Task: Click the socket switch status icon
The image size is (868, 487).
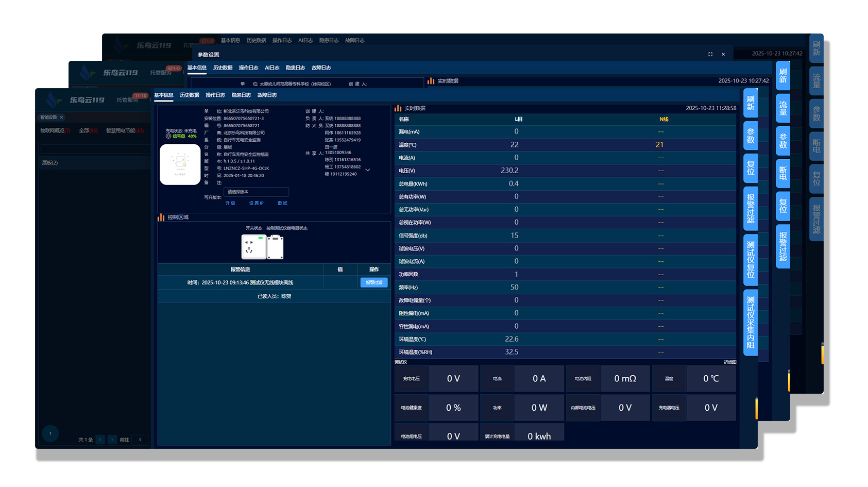Action: 253,247
